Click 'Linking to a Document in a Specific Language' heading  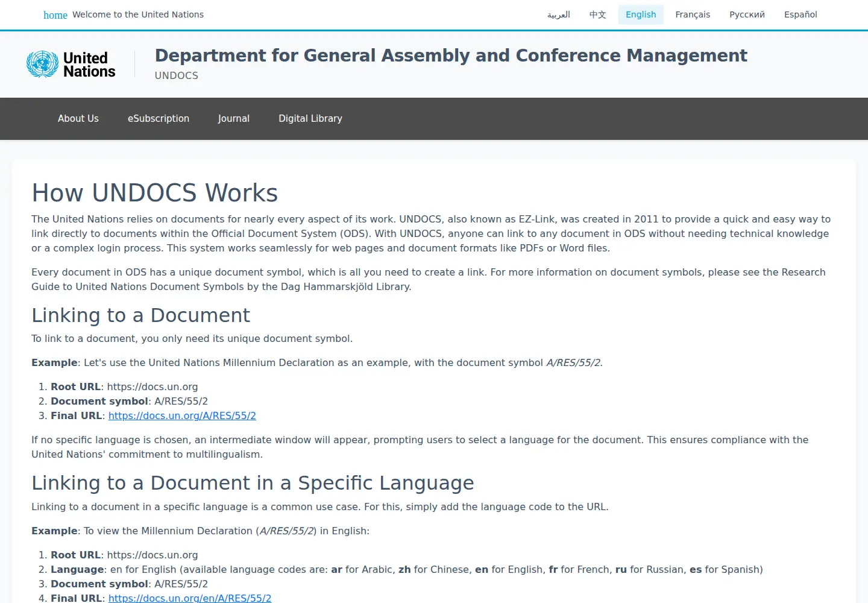pos(253,483)
